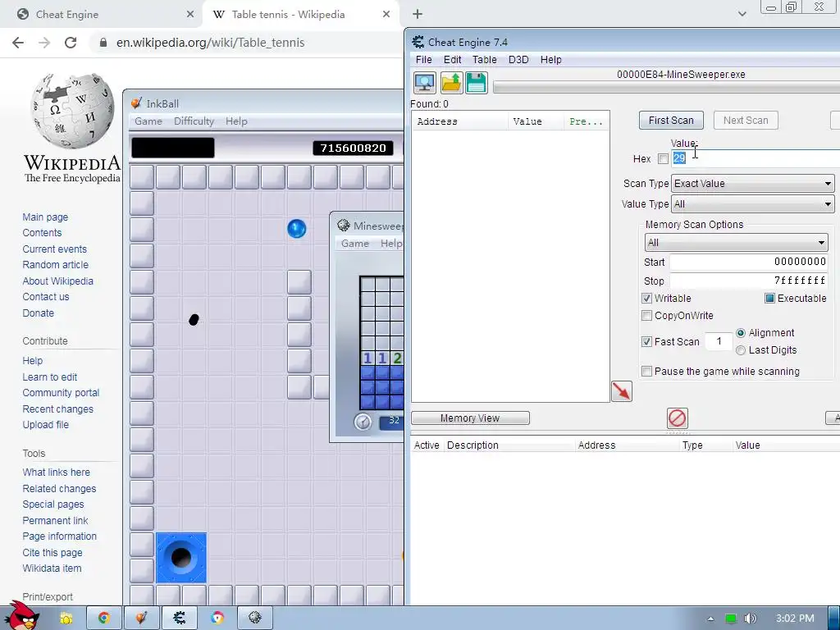Toggle the Hex checkbox
840x630 pixels.
(663, 158)
